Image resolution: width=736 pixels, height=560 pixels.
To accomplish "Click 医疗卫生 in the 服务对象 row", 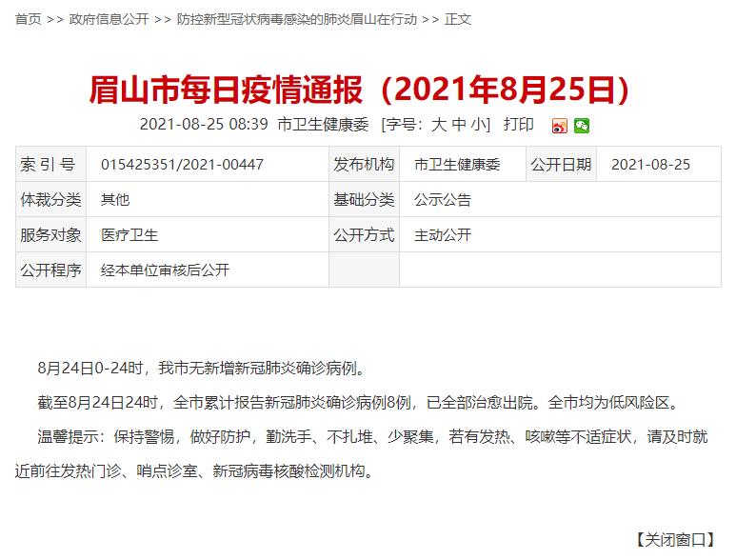I will (x=129, y=235).
